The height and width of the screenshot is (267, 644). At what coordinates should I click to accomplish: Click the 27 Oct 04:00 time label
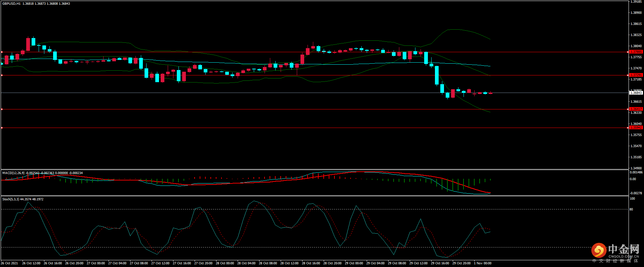click(117, 263)
